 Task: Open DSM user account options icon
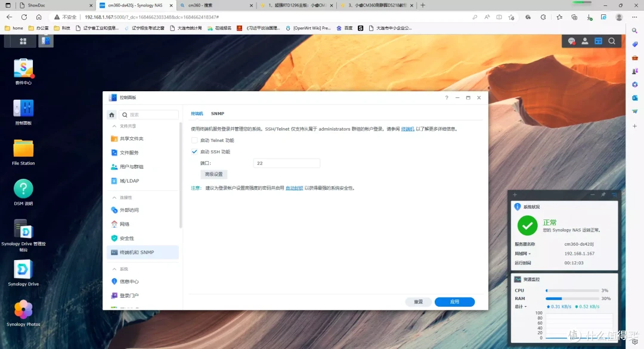tap(585, 41)
